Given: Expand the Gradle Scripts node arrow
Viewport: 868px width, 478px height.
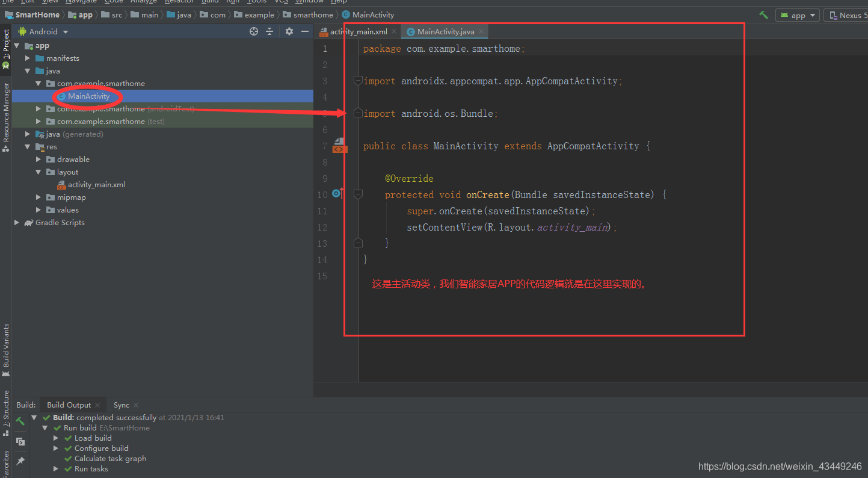Looking at the screenshot, I should tap(17, 223).
